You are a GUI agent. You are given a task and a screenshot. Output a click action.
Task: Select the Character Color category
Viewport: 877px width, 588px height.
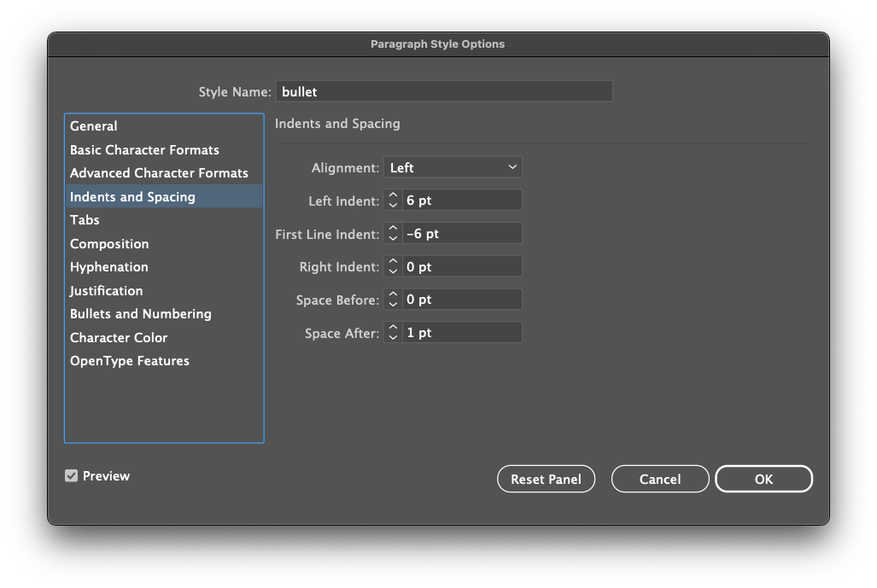119,337
